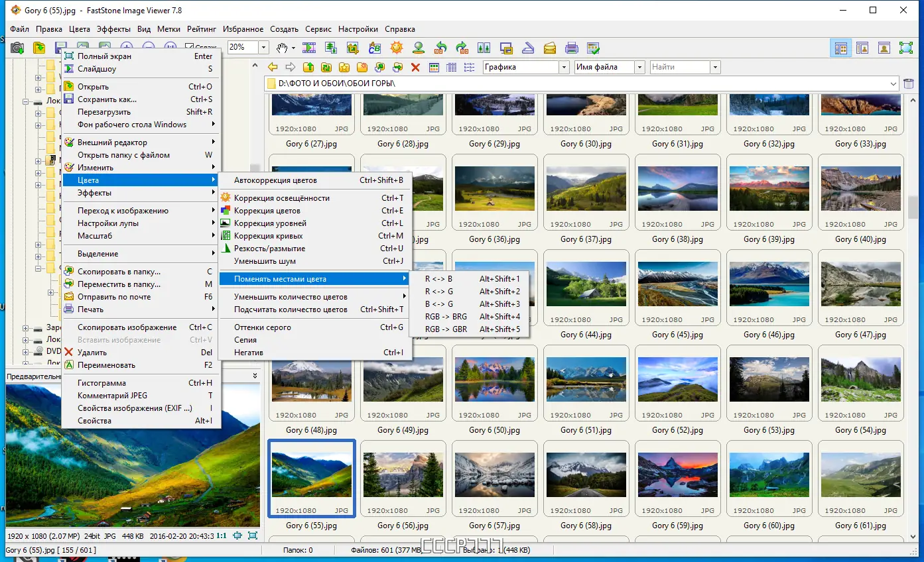Click the trash bin icon beside path bar
The height and width of the screenshot is (562, 924).
pyautogui.click(x=909, y=84)
